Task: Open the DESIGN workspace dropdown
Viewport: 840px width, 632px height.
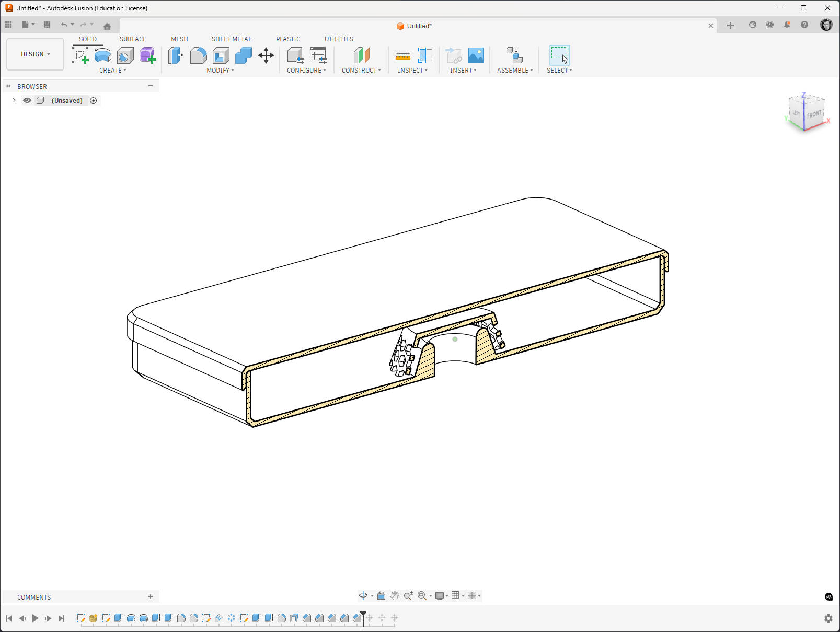Action: click(36, 54)
